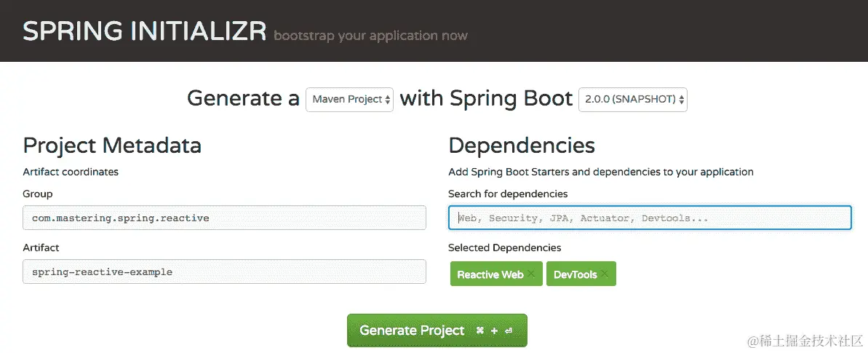Image resolution: width=868 pixels, height=353 pixels.
Task: Open the Spring Boot version dropdown
Action: coord(633,100)
